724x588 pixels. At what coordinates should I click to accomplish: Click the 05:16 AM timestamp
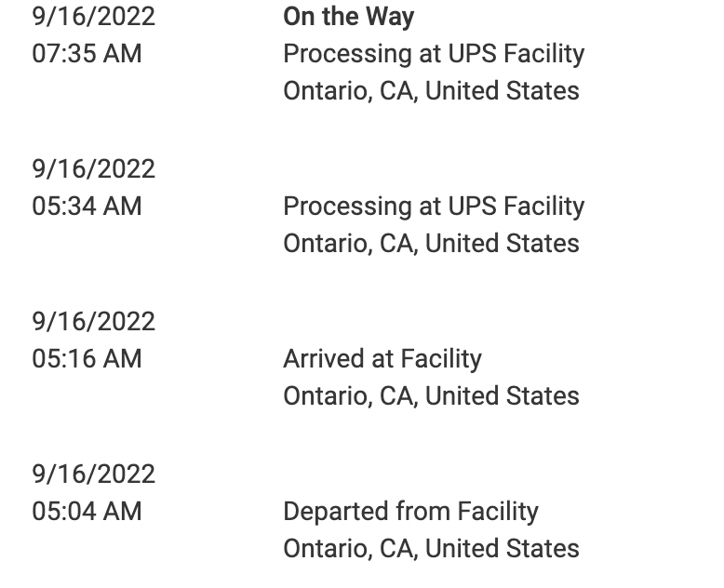coord(87,359)
